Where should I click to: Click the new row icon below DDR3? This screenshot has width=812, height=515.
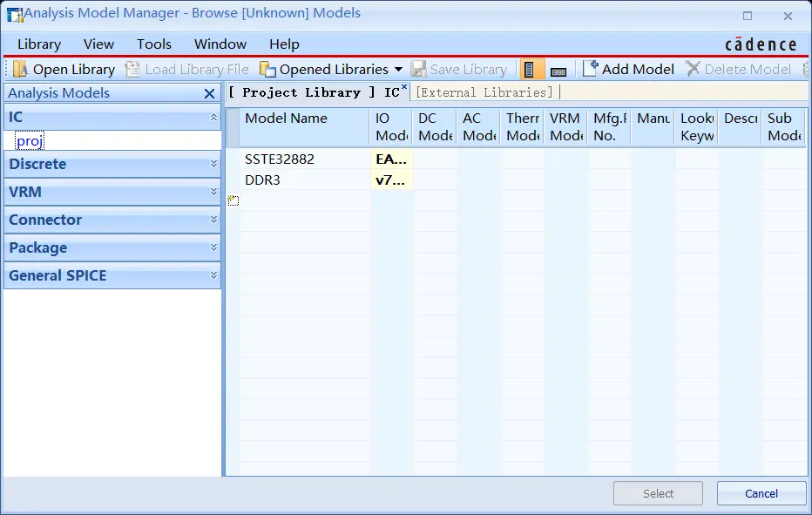click(x=233, y=200)
